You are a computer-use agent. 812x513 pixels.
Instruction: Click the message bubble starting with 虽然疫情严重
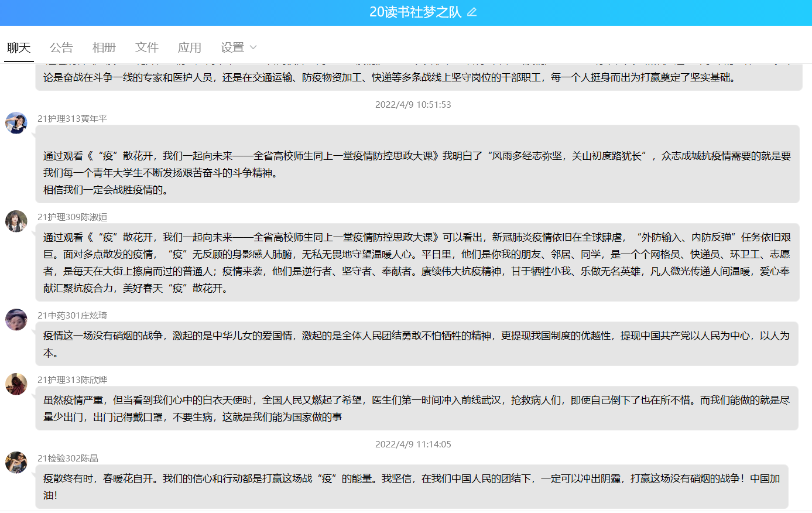coord(416,408)
